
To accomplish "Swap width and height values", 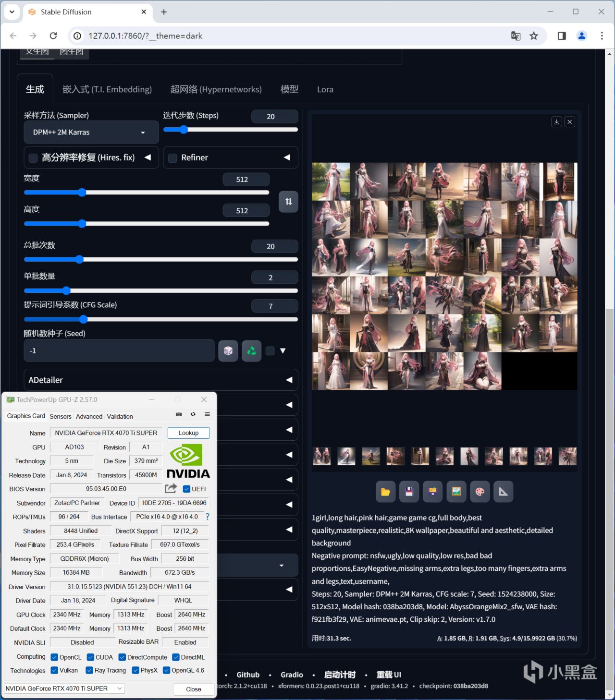I will [x=288, y=202].
